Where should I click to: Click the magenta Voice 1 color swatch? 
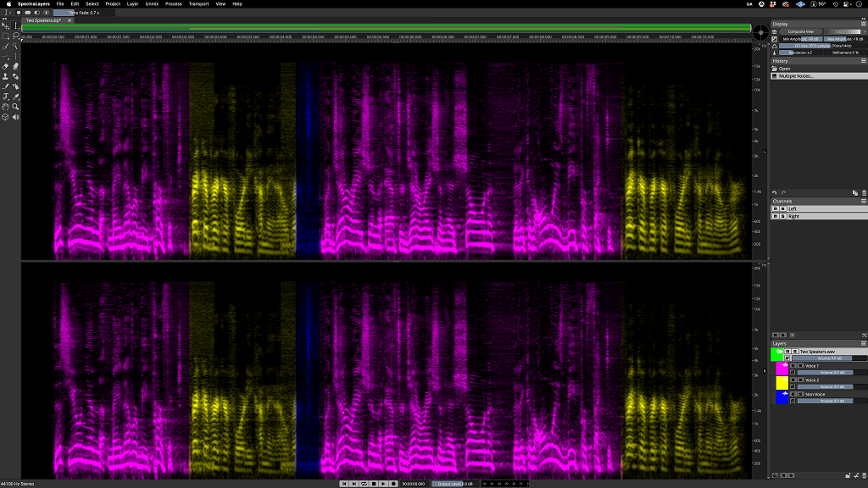(782, 368)
